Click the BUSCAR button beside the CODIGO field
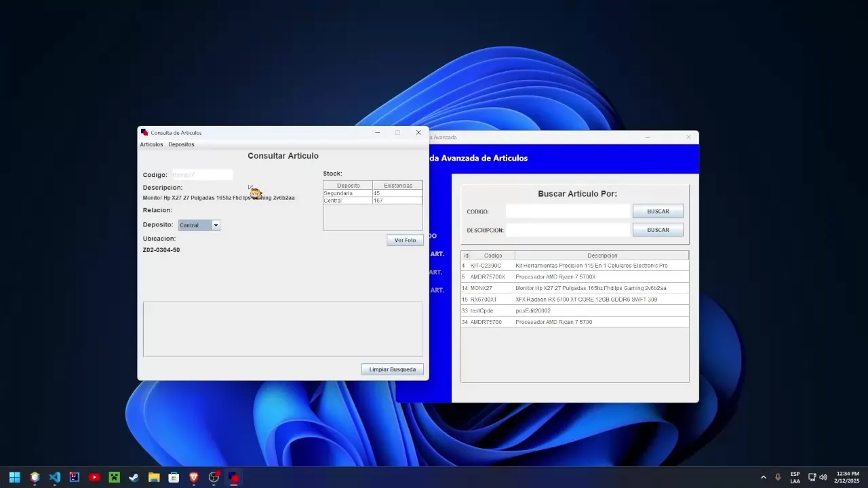Screen dimensions: 868x488 pos(658,211)
